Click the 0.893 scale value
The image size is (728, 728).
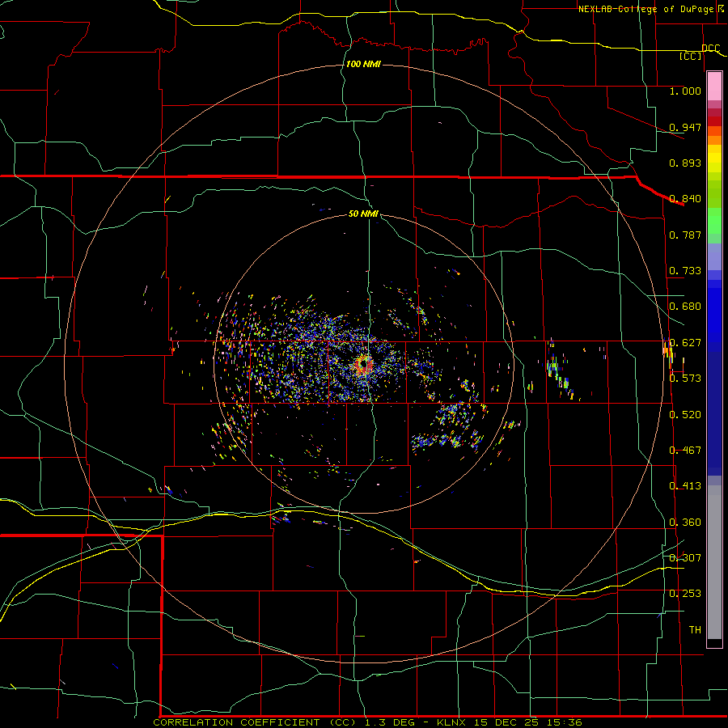685,163
